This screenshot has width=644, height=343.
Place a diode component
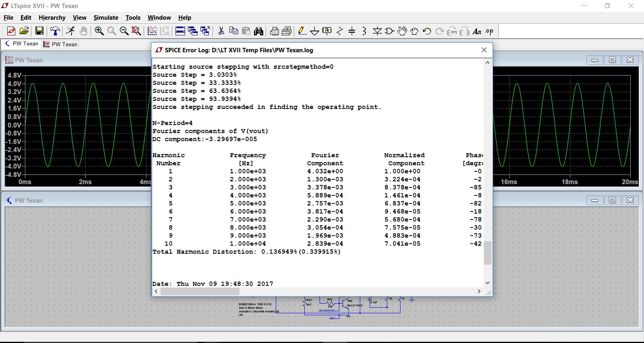(377, 31)
